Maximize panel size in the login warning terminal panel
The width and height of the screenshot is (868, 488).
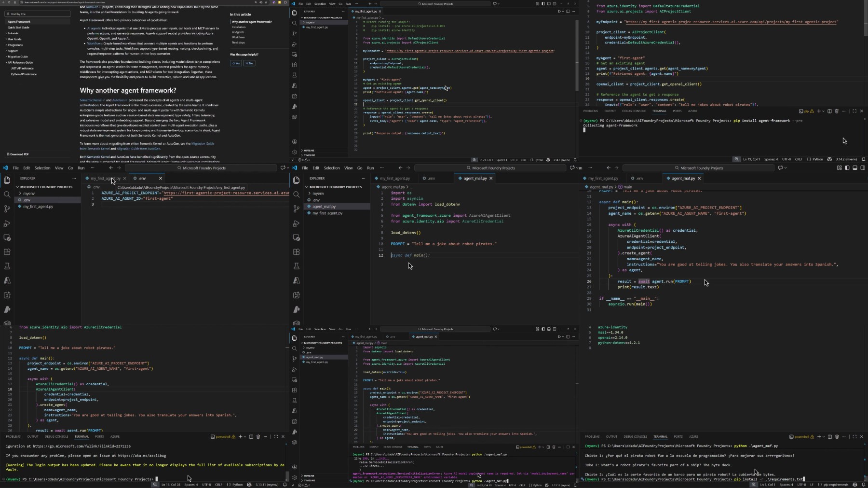point(276,437)
